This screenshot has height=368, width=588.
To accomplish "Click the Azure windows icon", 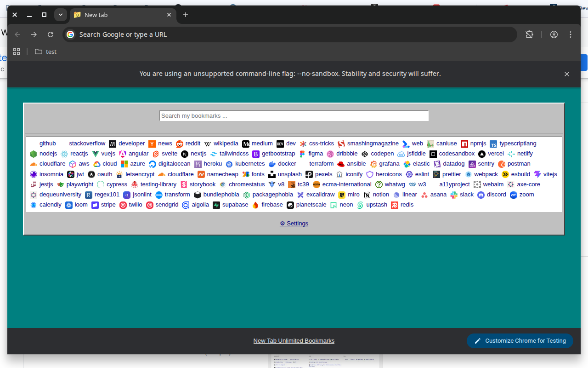I will pos(124,164).
